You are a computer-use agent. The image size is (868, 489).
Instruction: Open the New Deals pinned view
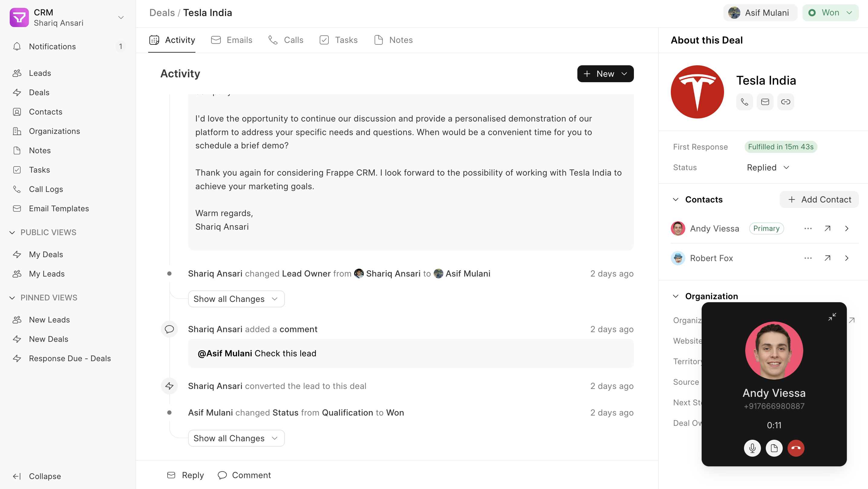(x=68, y=339)
